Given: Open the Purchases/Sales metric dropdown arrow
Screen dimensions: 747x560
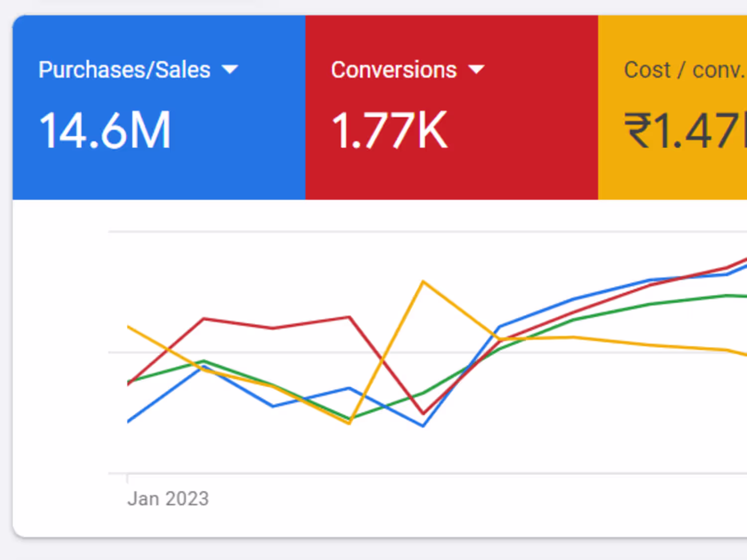Looking at the screenshot, I should click(230, 69).
